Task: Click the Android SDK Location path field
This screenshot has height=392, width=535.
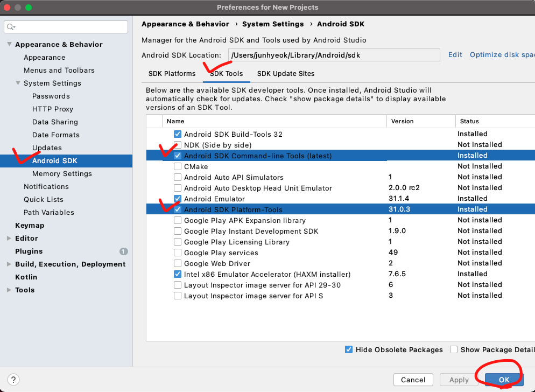Action: point(334,55)
